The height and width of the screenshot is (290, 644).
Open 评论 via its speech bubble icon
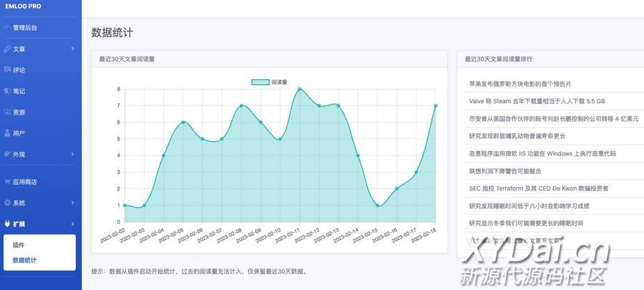point(7,70)
